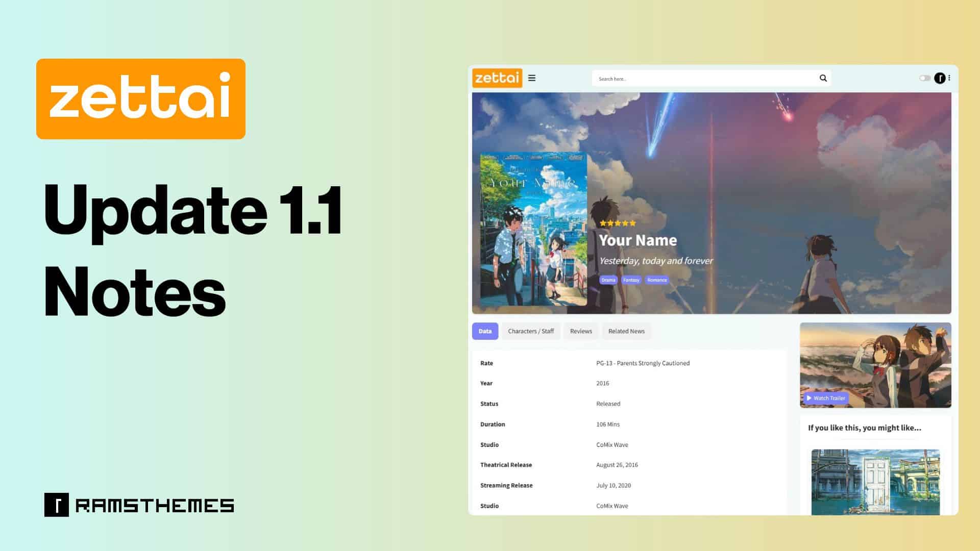Screen dimensions: 980x551
Task: Click the Drama genre tag
Action: click(x=608, y=280)
